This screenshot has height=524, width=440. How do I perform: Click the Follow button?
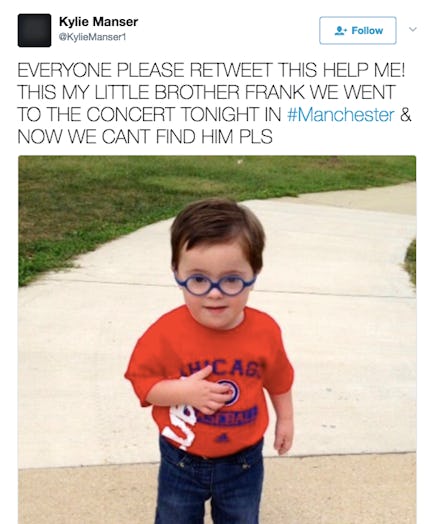[358, 30]
